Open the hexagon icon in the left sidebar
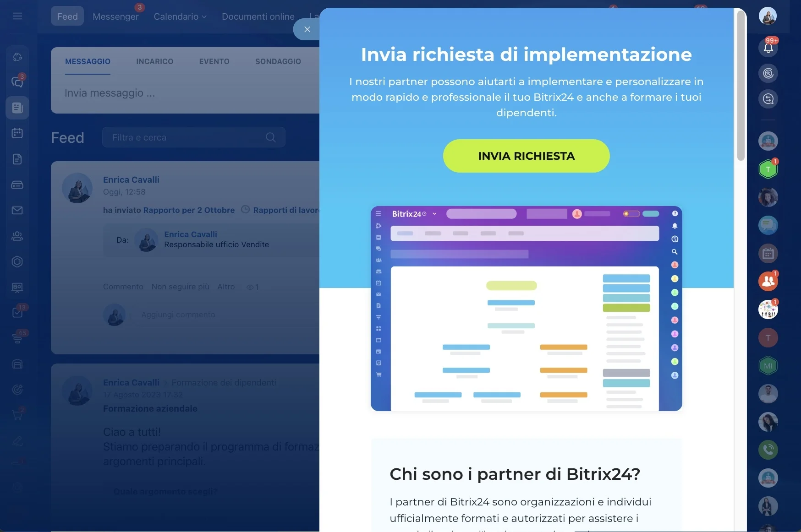 [17, 261]
